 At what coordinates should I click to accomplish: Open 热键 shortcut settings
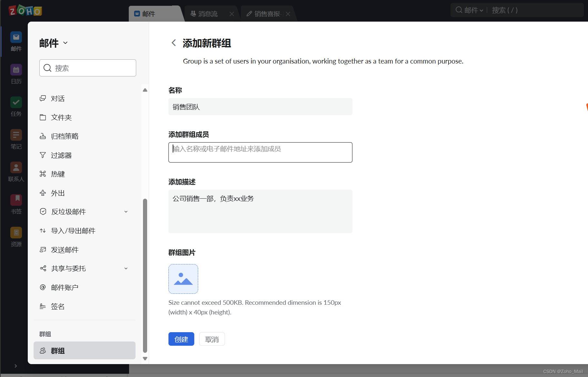pos(85,174)
